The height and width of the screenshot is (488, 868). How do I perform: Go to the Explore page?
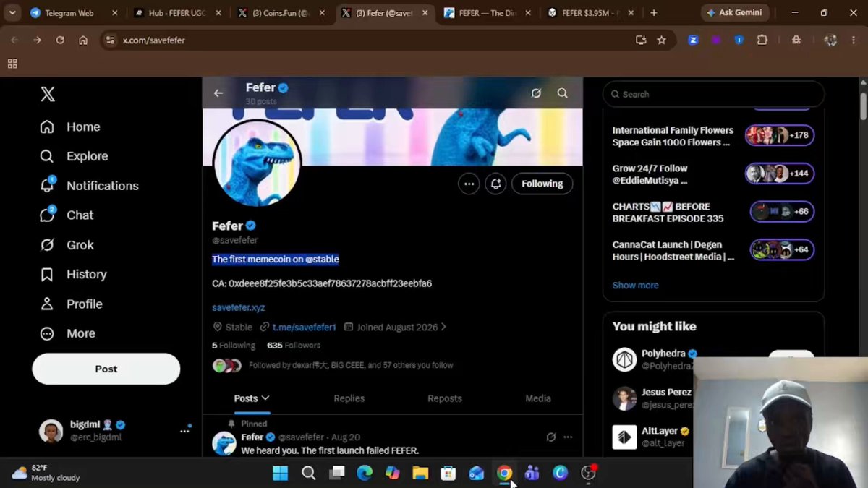[x=74, y=156]
